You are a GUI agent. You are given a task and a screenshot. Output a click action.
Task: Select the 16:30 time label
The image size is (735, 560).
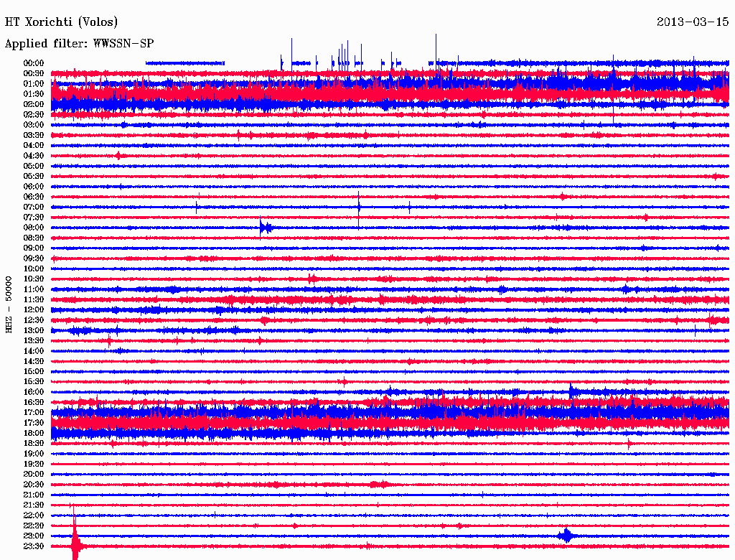pos(34,403)
